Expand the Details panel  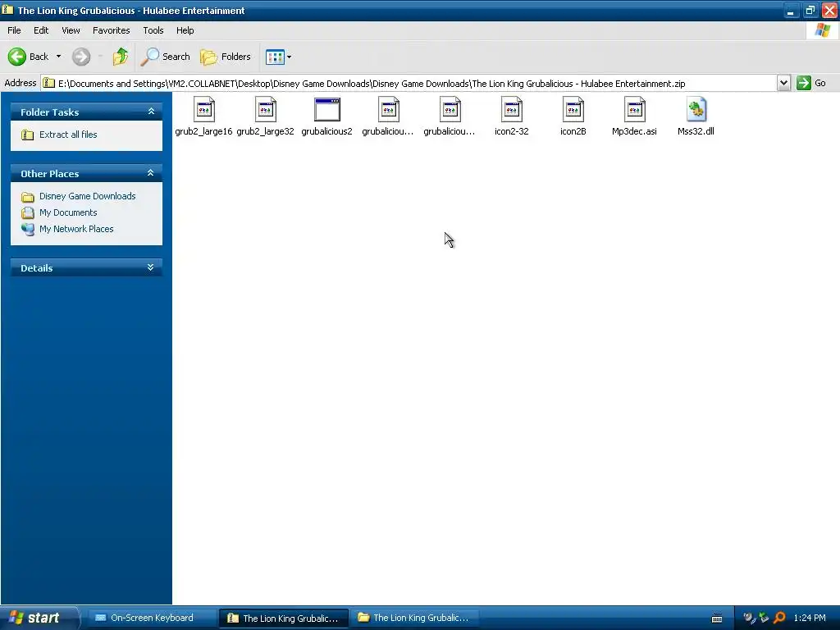click(x=151, y=267)
